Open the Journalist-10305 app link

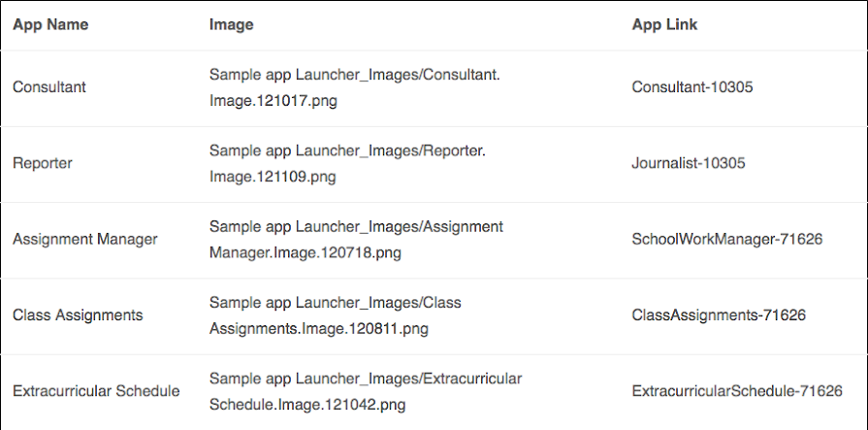(689, 164)
